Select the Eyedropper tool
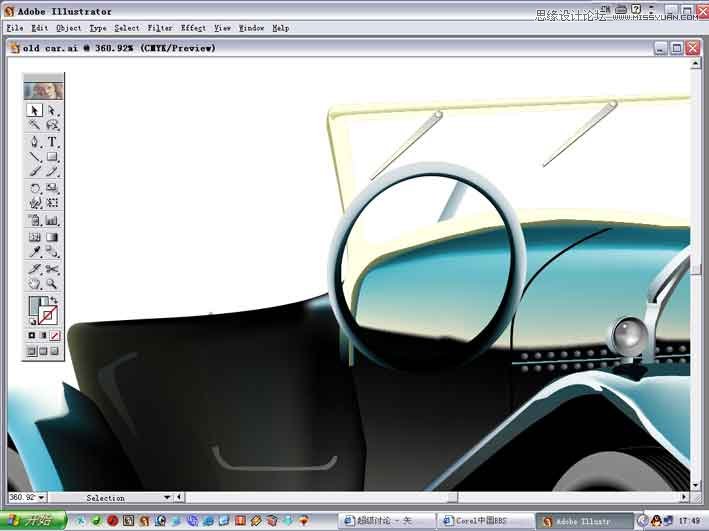This screenshot has height=531, width=709. [x=34, y=251]
